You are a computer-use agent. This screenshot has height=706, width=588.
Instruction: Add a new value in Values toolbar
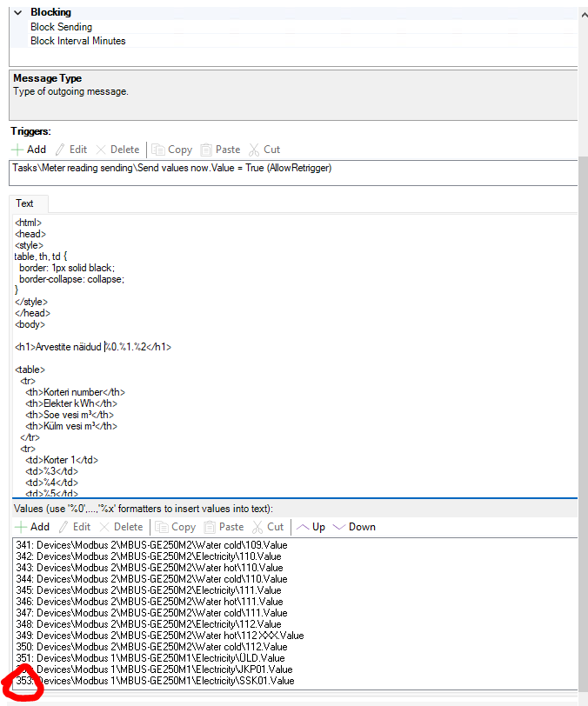point(32,527)
